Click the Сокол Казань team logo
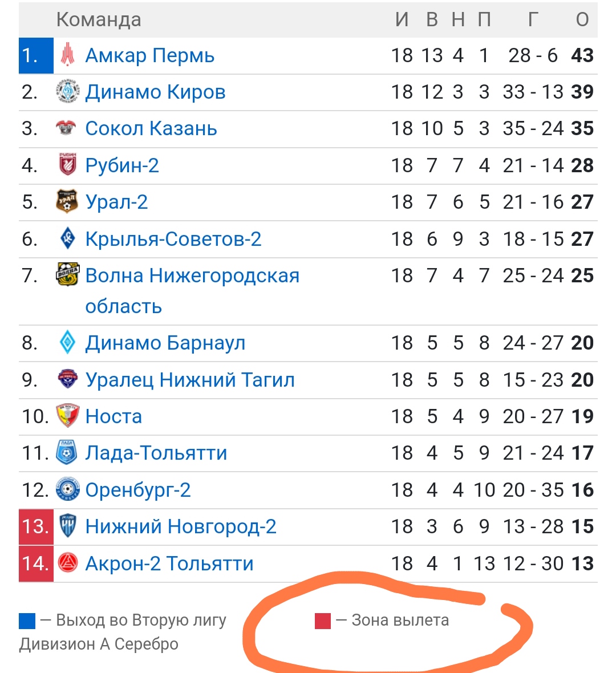The height and width of the screenshot is (673, 616). 66,128
